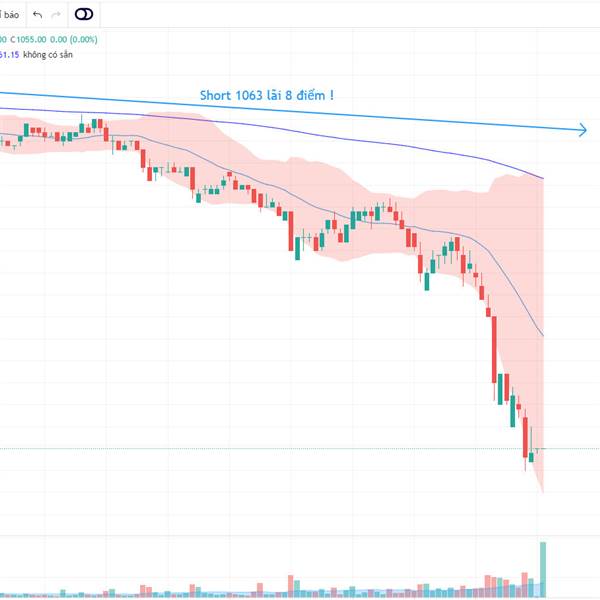The width and height of the screenshot is (600, 600).
Task: Click the C1055.00 close price legend
Action: pos(28,39)
